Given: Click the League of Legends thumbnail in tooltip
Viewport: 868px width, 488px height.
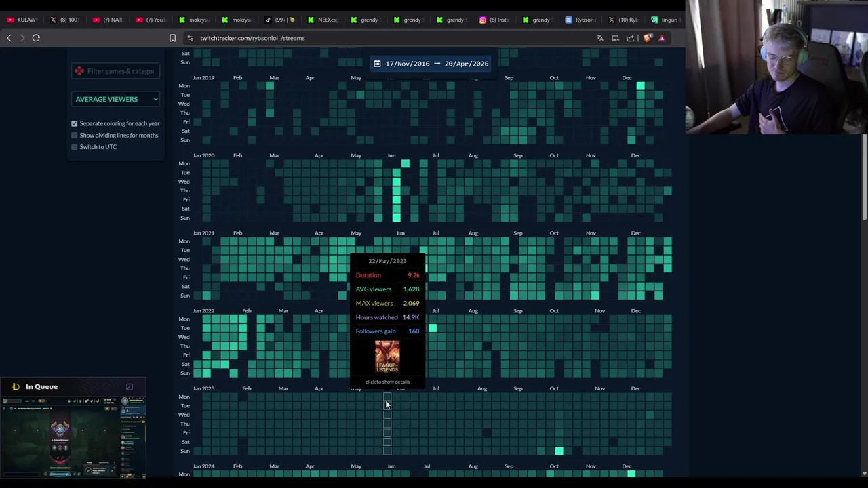Looking at the screenshot, I should pos(387,357).
